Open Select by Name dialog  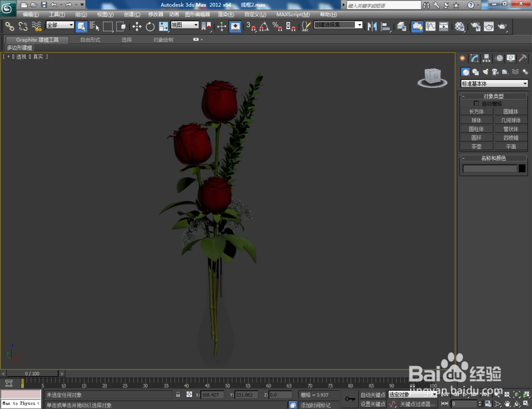(95, 26)
